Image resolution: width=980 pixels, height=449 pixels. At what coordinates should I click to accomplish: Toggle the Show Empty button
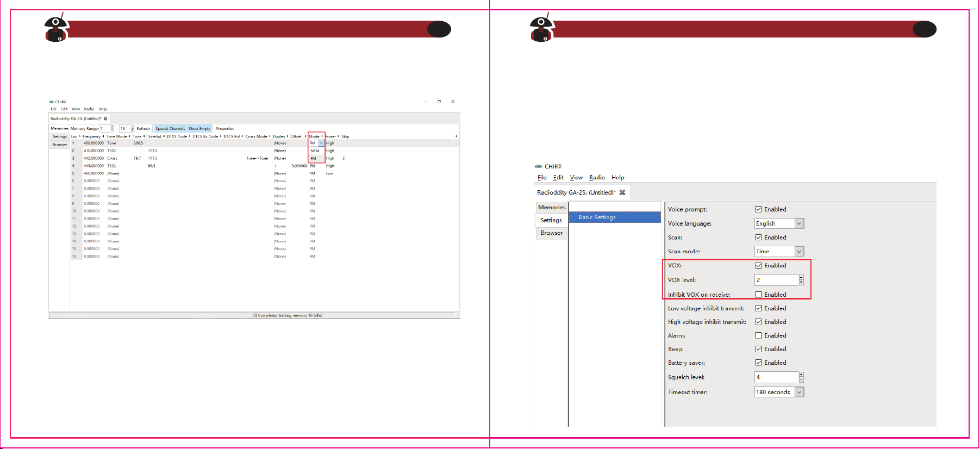[x=199, y=129]
